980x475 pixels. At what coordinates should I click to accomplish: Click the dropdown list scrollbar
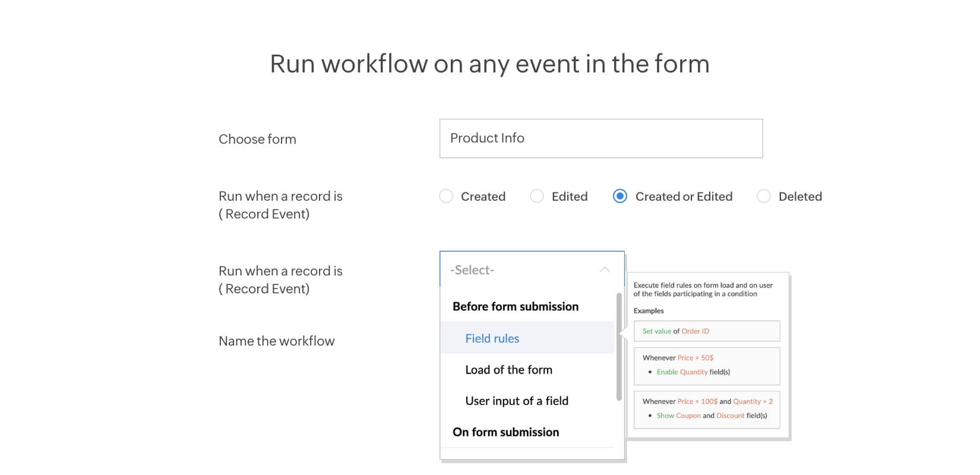coord(619,347)
